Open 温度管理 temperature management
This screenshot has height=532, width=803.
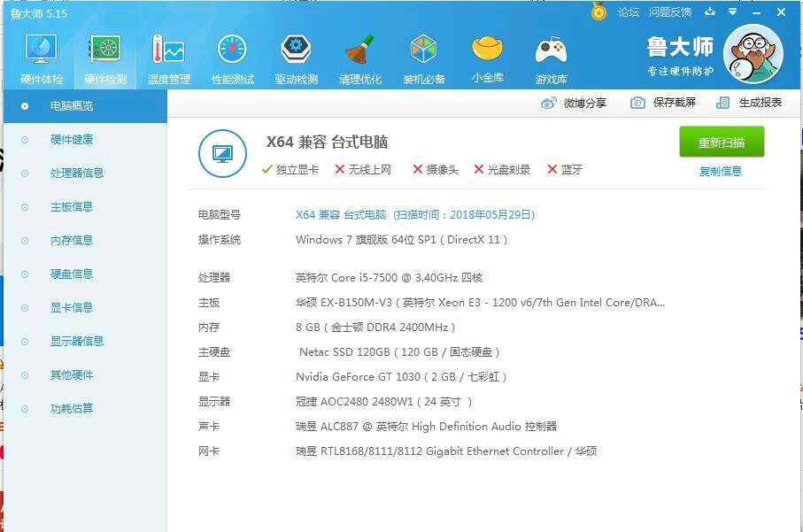click(x=169, y=59)
